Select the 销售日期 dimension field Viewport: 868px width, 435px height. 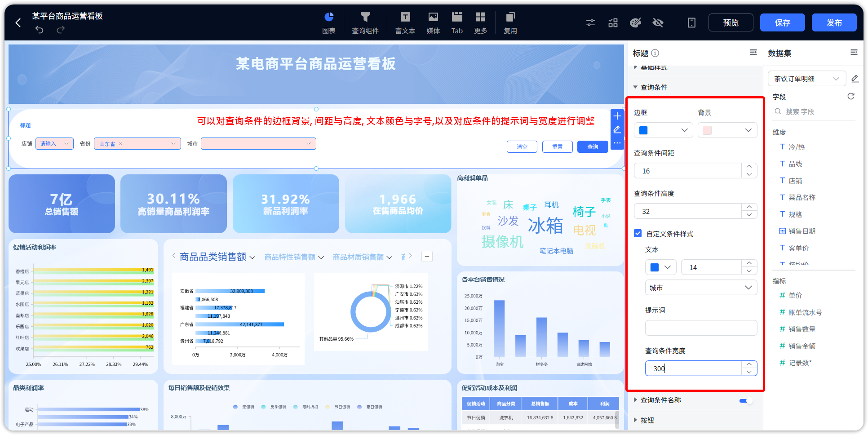coord(802,231)
